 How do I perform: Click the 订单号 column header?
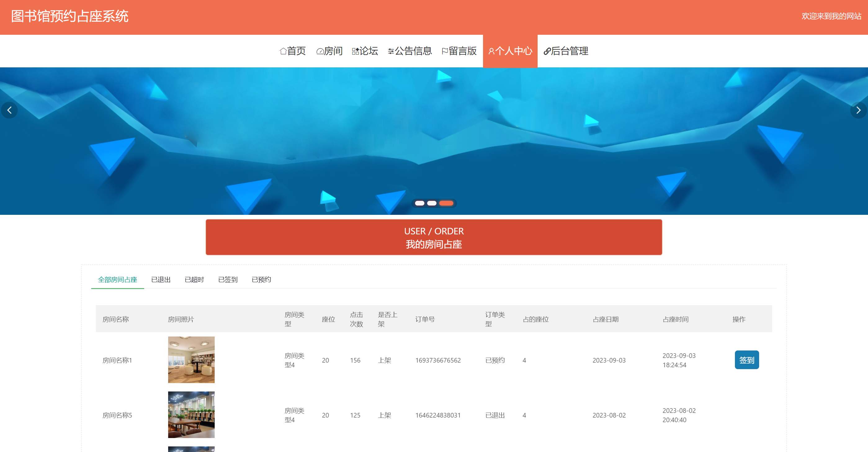[425, 319]
